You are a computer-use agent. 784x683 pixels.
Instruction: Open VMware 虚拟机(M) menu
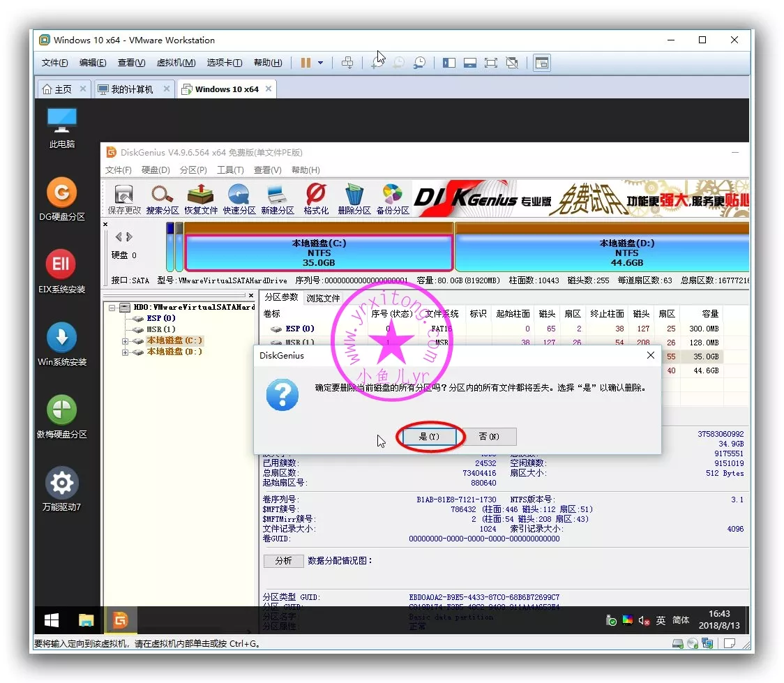(x=176, y=63)
